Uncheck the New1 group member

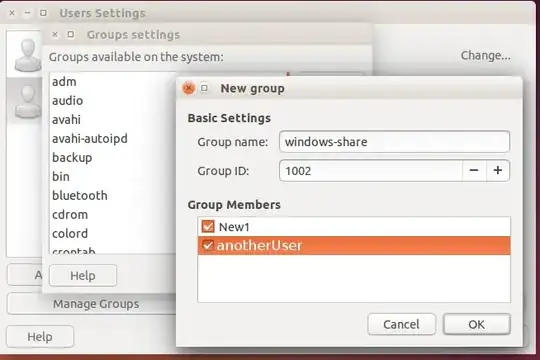[x=208, y=227]
